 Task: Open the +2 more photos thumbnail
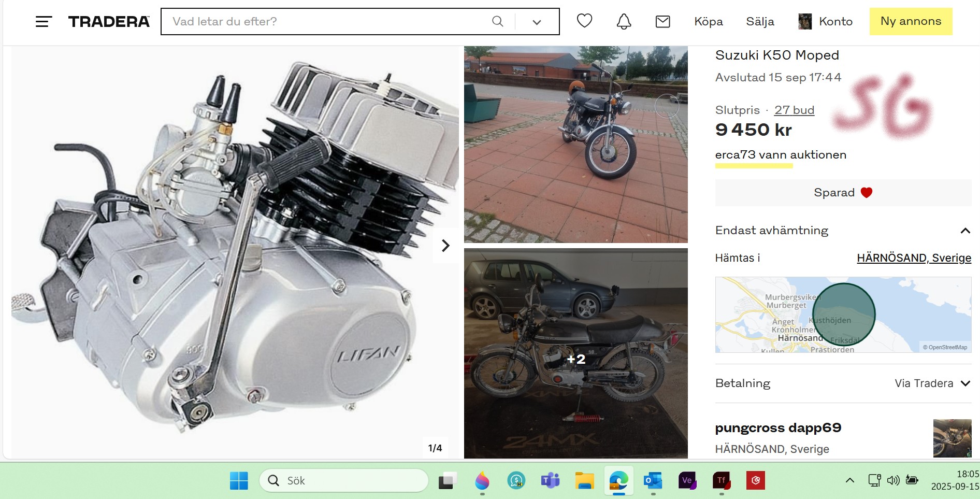click(x=575, y=353)
